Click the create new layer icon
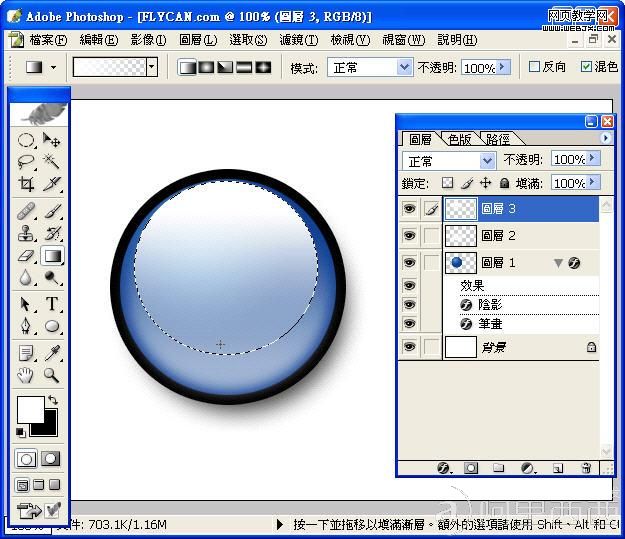Screen dimensions: 625x539 pos(558,468)
